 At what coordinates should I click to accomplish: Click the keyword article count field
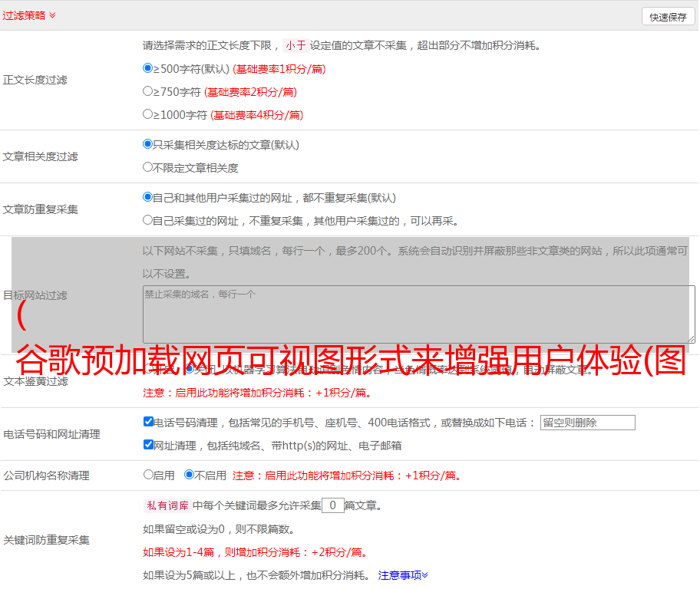pos(332,505)
